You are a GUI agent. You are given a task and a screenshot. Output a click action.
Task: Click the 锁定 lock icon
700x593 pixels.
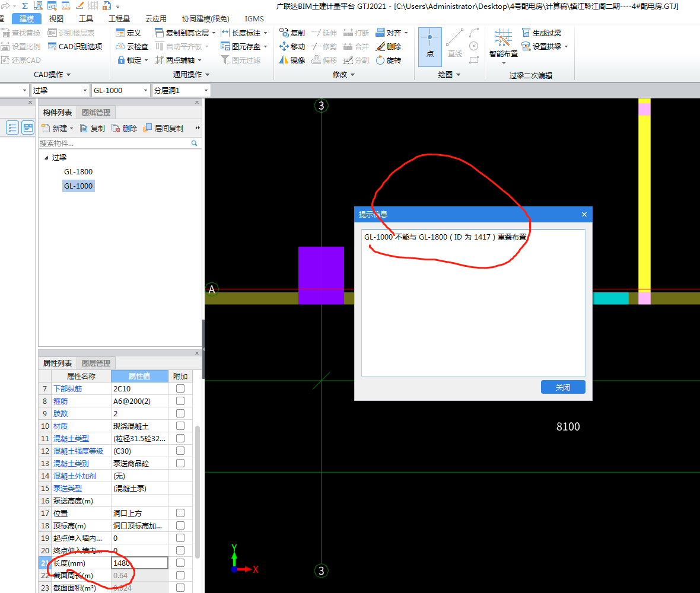click(x=121, y=60)
